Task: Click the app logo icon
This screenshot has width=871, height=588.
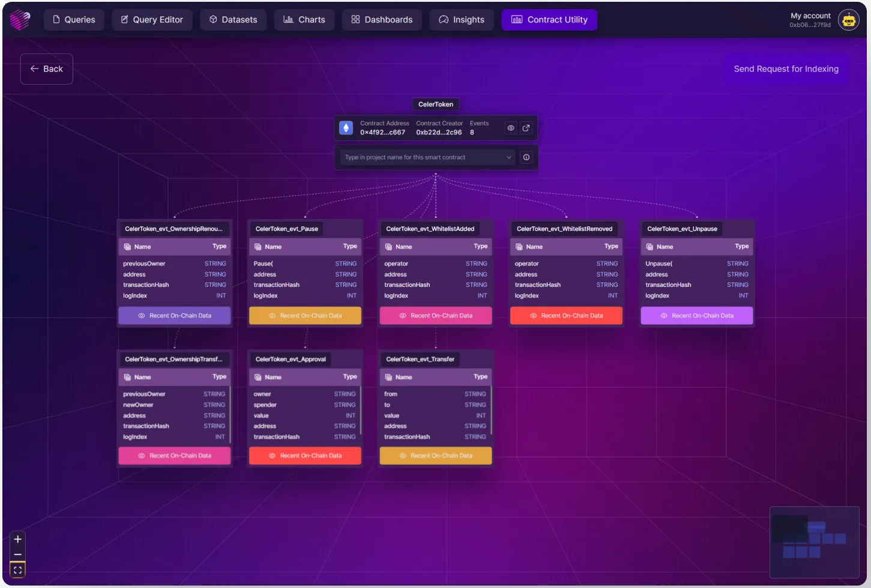Action: (x=20, y=20)
